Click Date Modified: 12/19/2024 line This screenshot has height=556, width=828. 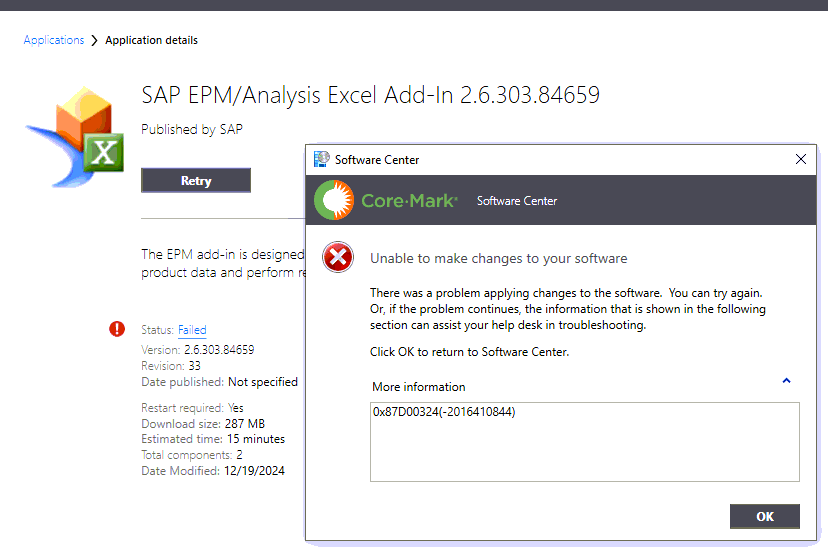pos(213,471)
